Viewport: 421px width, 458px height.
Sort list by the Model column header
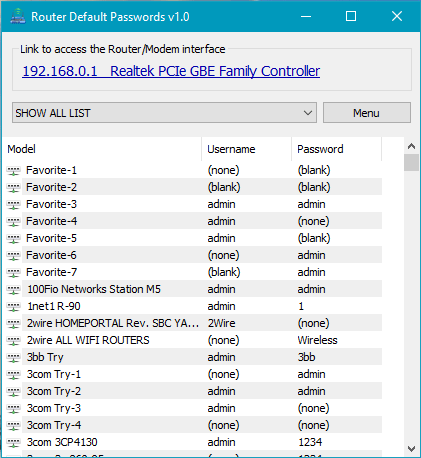[102, 149]
